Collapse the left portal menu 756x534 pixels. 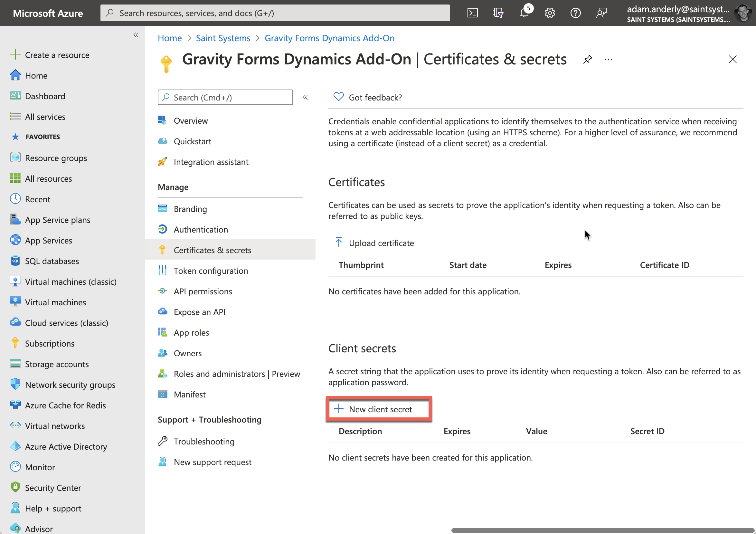pyautogui.click(x=136, y=35)
